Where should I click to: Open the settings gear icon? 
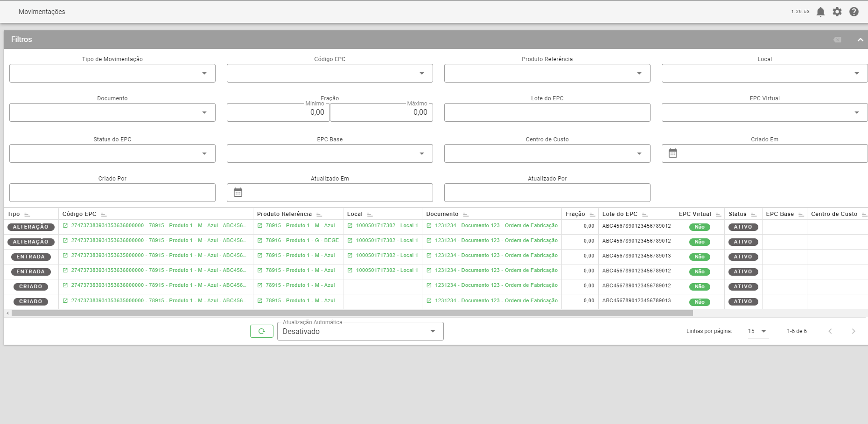coord(837,12)
